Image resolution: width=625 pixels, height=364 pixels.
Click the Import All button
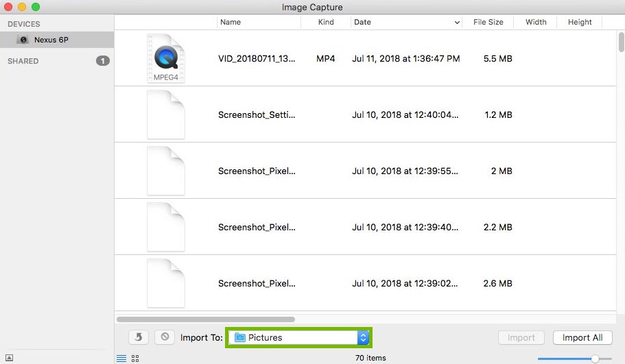(582, 338)
